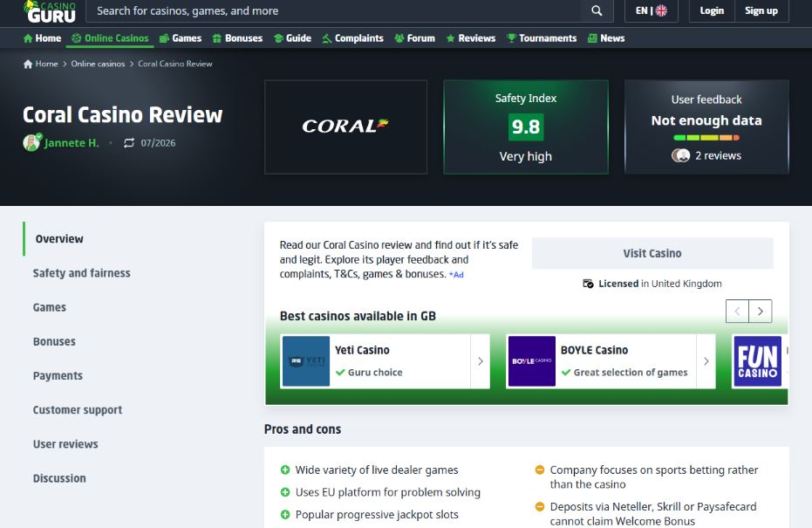Open the Home nav menu item
The image size is (812, 528).
[x=43, y=38]
